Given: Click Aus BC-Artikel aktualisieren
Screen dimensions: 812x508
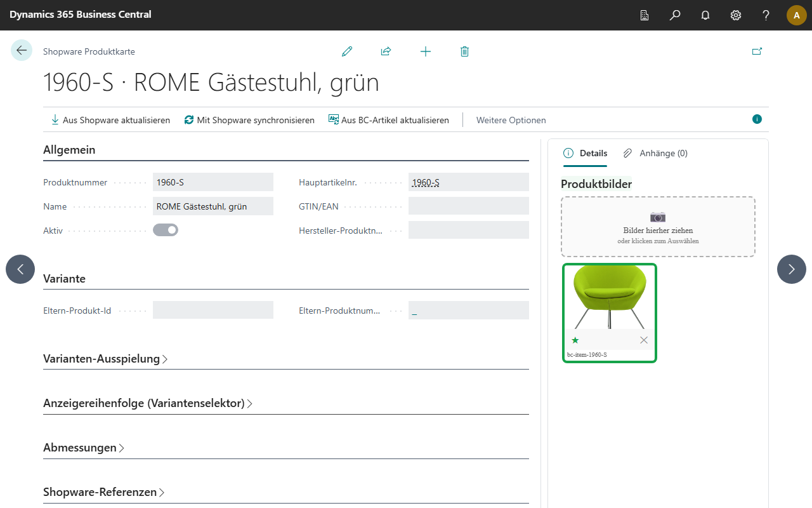Looking at the screenshot, I should pos(388,120).
